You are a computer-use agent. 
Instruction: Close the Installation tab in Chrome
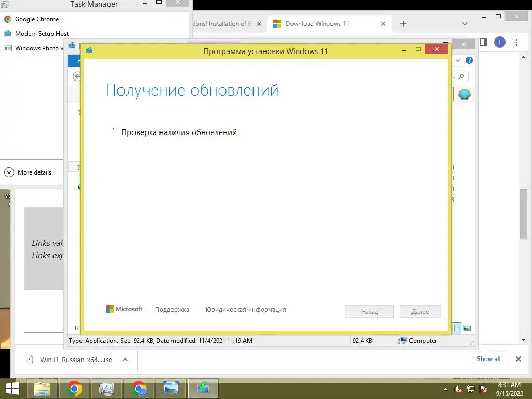click(259, 24)
